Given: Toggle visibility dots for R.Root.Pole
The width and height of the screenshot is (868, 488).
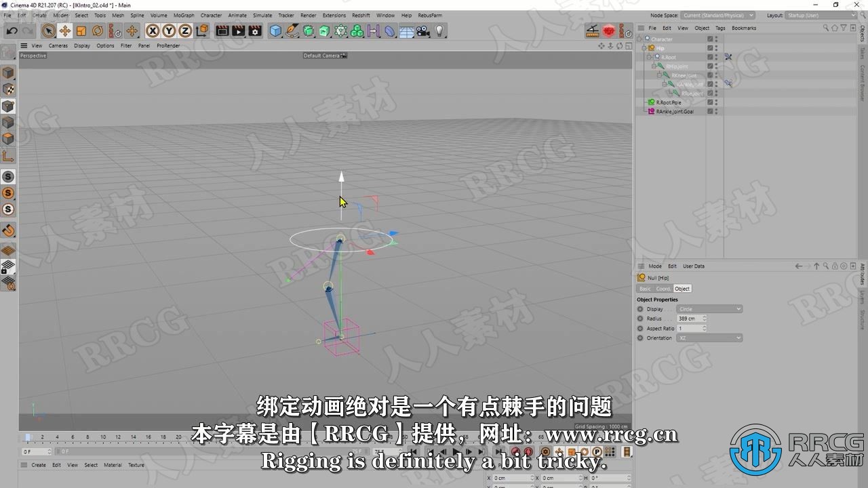Looking at the screenshot, I should tap(716, 102).
